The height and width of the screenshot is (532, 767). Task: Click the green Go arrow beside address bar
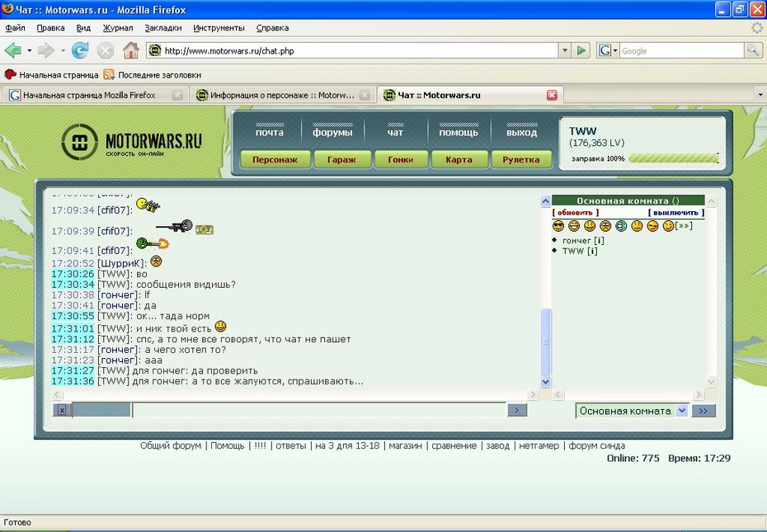[x=581, y=50]
